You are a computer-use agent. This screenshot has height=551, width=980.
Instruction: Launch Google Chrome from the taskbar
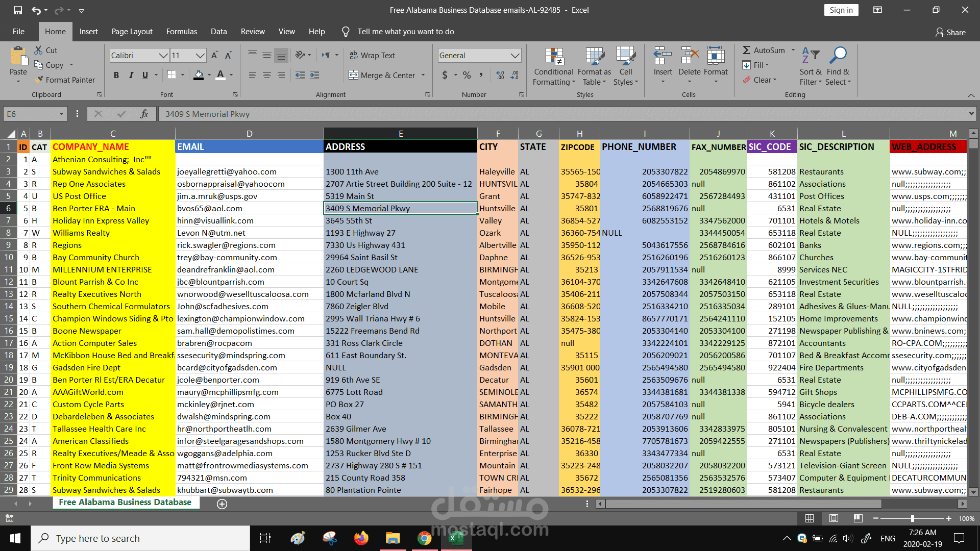click(x=424, y=538)
